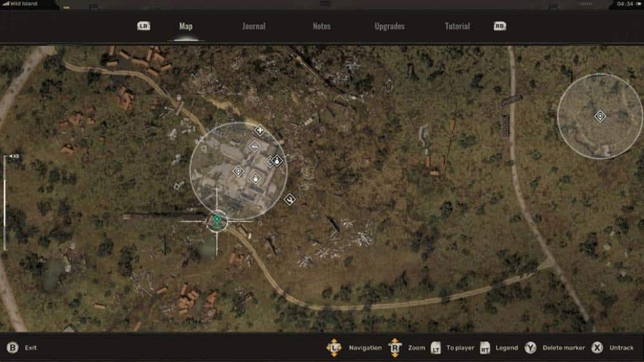The width and height of the screenshot is (644, 362).
Task: Click the LB previous tab bumper icon
Action: coord(144,26)
